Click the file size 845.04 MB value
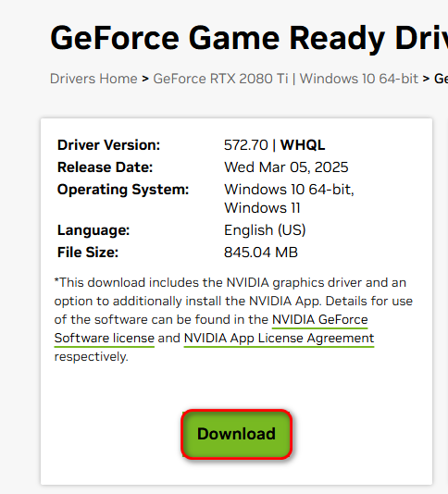The height and width of the screenshot is (494, 448). coord(261,253)
